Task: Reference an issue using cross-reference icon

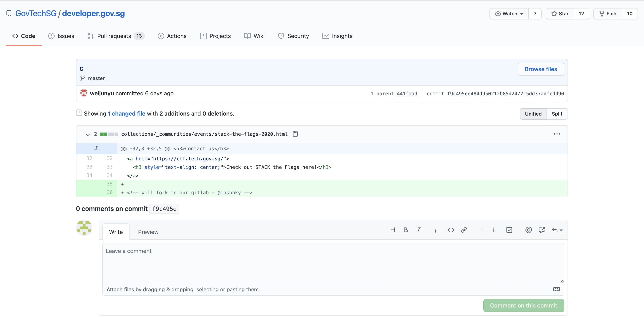Action: click(x=541, y=230)
